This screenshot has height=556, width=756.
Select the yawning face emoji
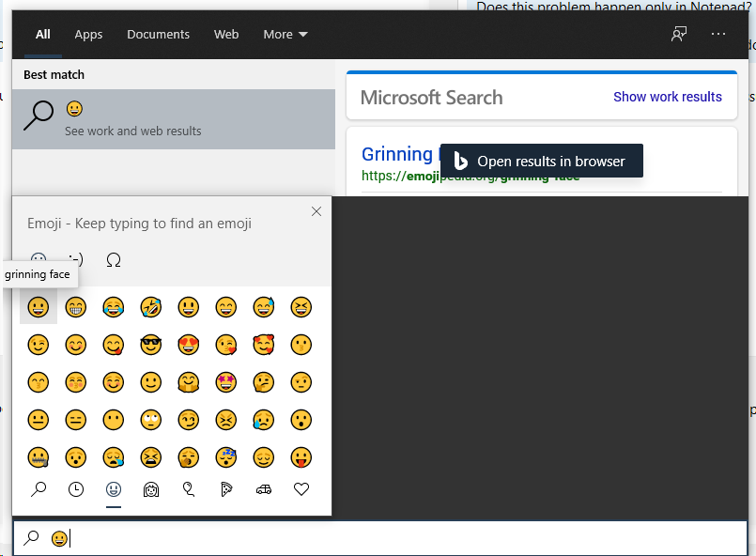coord(189,457)
